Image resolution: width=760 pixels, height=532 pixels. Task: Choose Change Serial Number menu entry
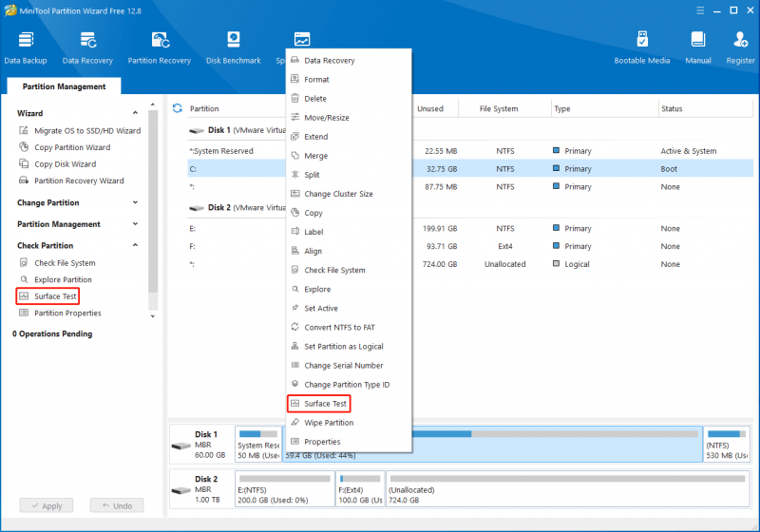349,365
